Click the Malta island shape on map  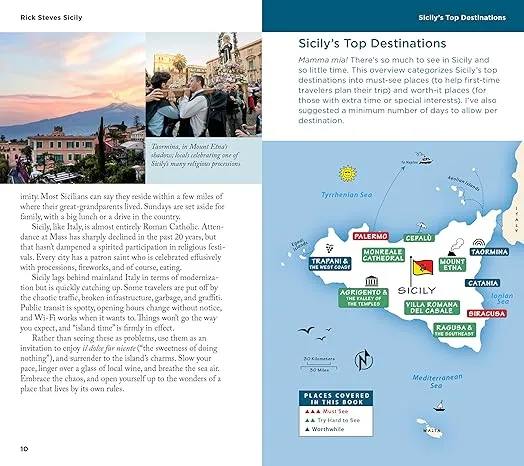click(x=430, y=428)
